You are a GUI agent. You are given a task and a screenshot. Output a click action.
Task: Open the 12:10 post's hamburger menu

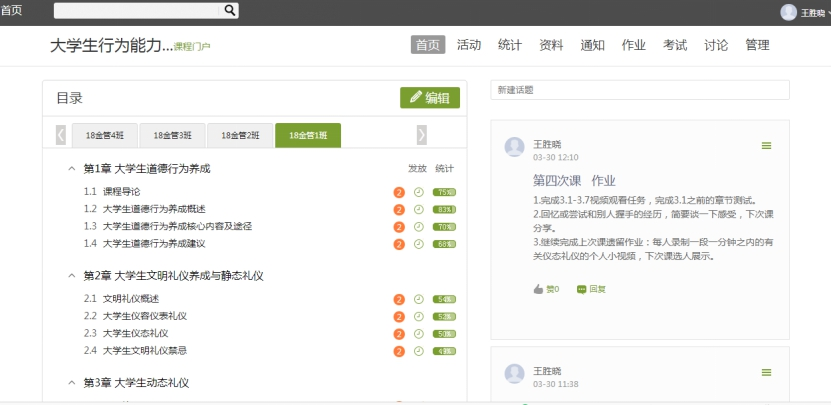click(767, 146)
